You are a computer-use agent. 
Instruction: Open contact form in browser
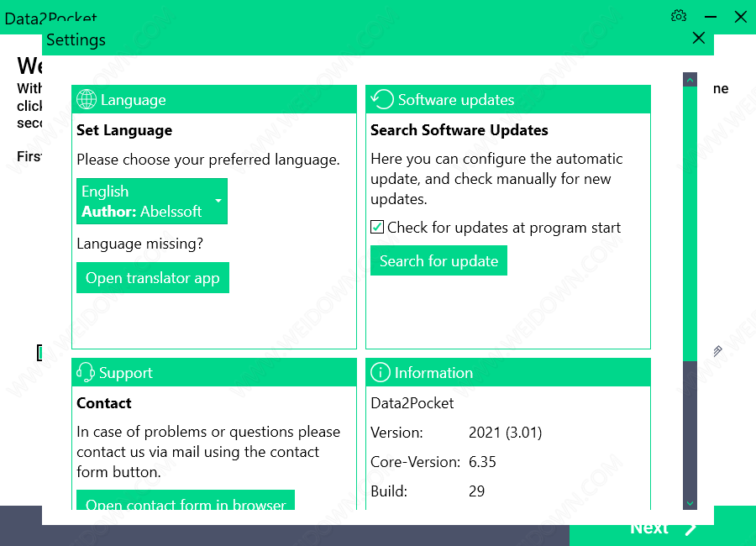click(186, 501)
